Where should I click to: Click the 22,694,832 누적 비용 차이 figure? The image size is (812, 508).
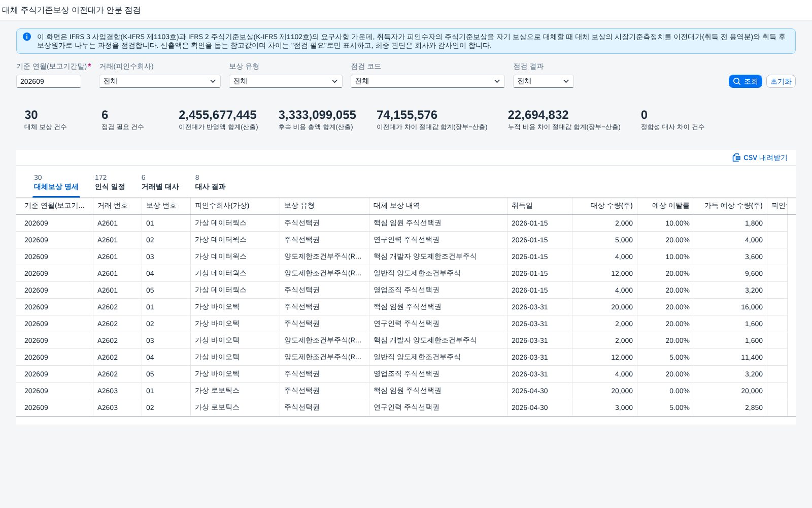pyautogui.click(x=538, y=115)
